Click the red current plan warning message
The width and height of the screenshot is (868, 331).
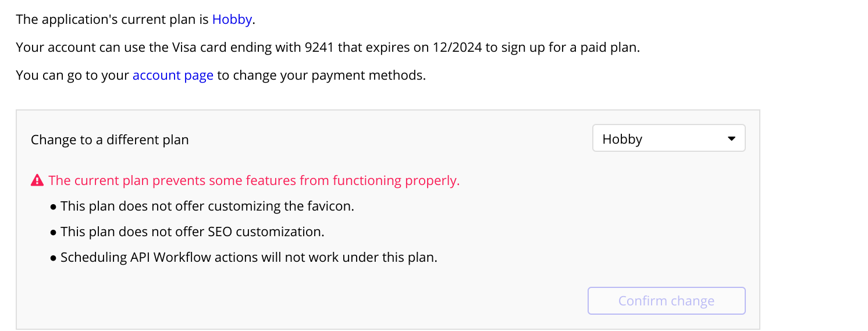(x=254, y=180)
